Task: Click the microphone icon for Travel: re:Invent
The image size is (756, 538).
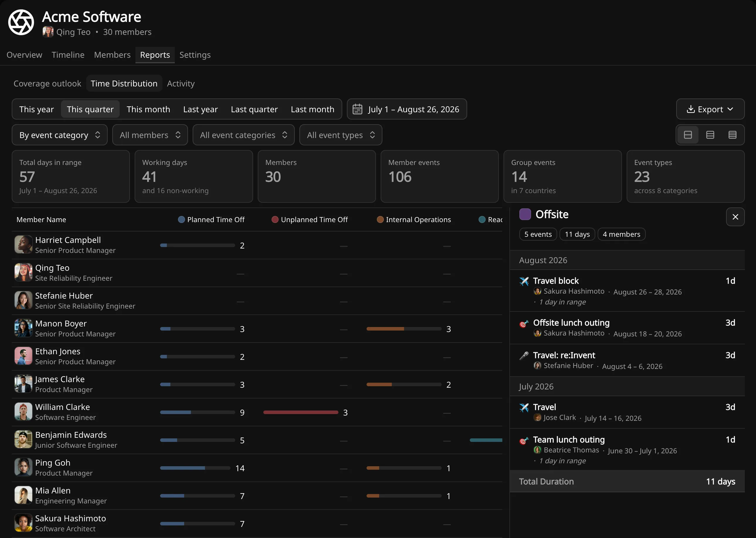Action: 524,355
